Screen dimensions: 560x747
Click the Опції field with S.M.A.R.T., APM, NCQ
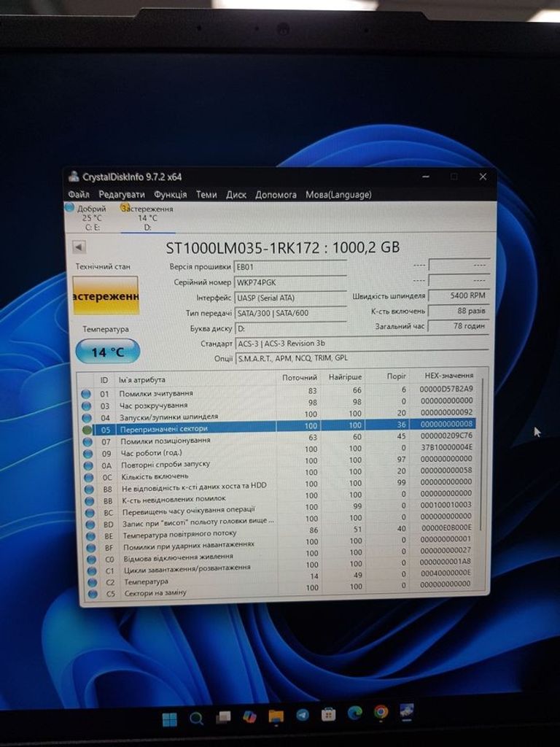pyautogui.click(x=362, y=357)
